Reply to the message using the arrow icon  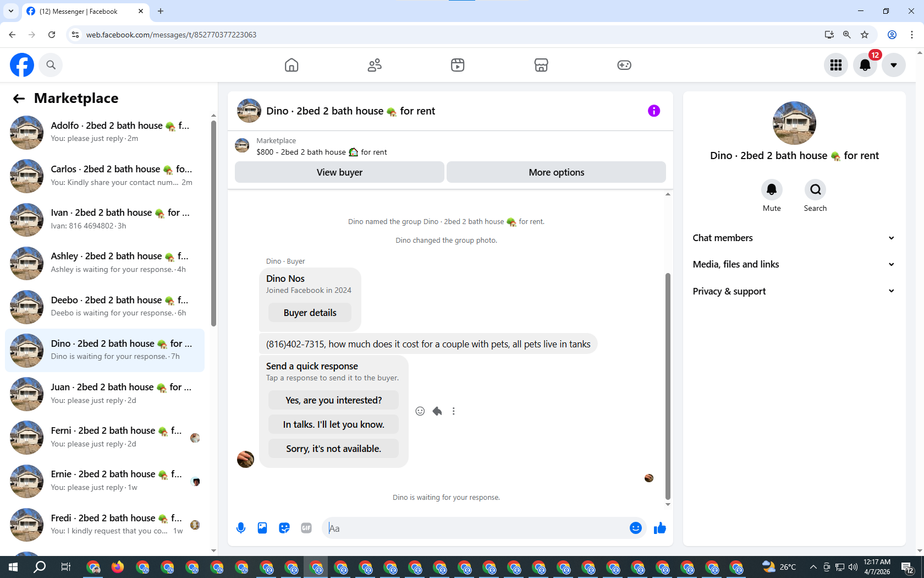point(437,411)
